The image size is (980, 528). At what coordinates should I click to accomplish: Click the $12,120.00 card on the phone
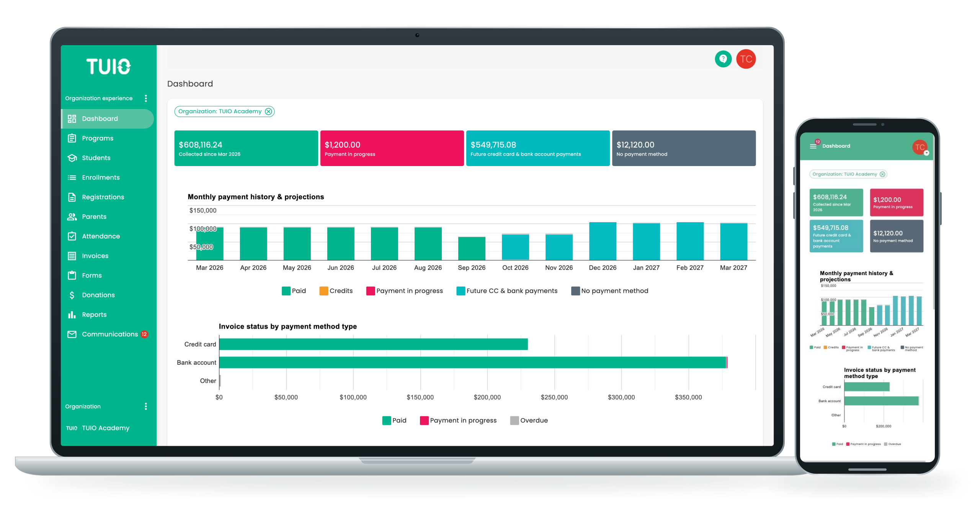pos(896,236)
